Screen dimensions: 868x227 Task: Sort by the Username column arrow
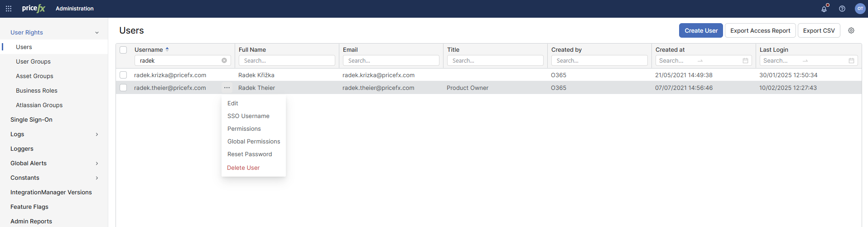point(167,49)
